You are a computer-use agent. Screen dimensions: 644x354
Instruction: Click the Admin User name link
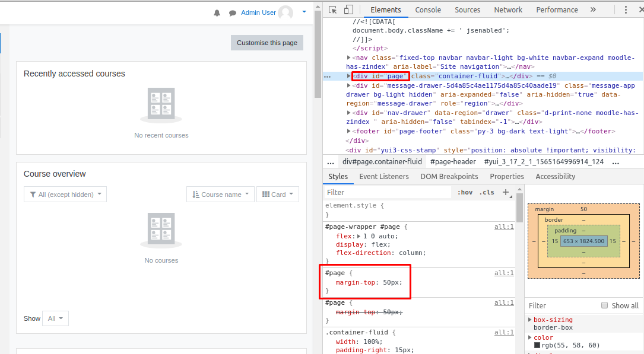click(x=258, y=12)
